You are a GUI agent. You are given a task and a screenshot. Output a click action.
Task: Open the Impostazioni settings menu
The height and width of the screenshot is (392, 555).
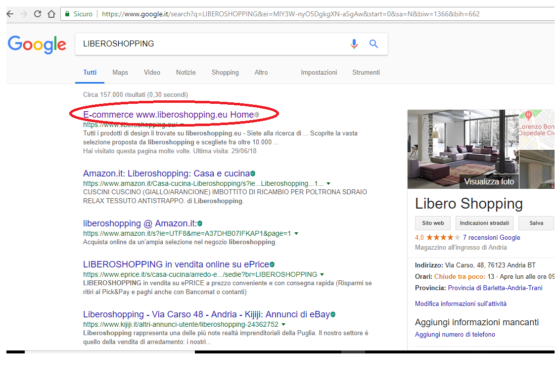319,72
